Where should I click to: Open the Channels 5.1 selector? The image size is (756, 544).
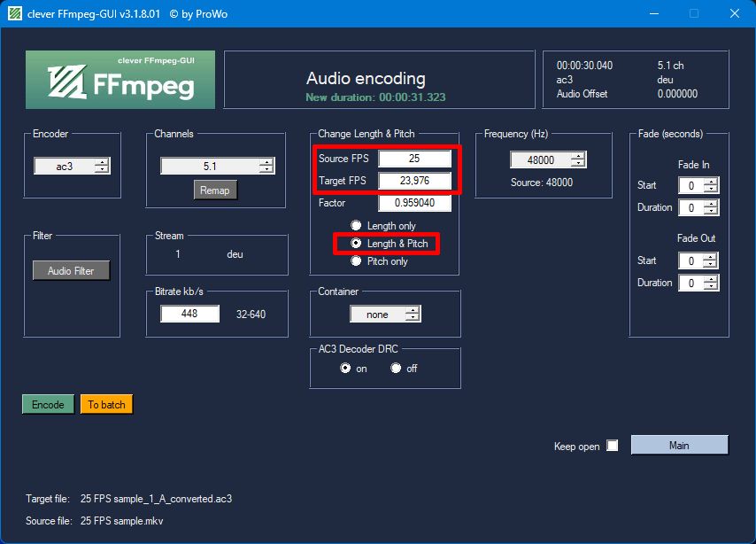tap(218, 166)
